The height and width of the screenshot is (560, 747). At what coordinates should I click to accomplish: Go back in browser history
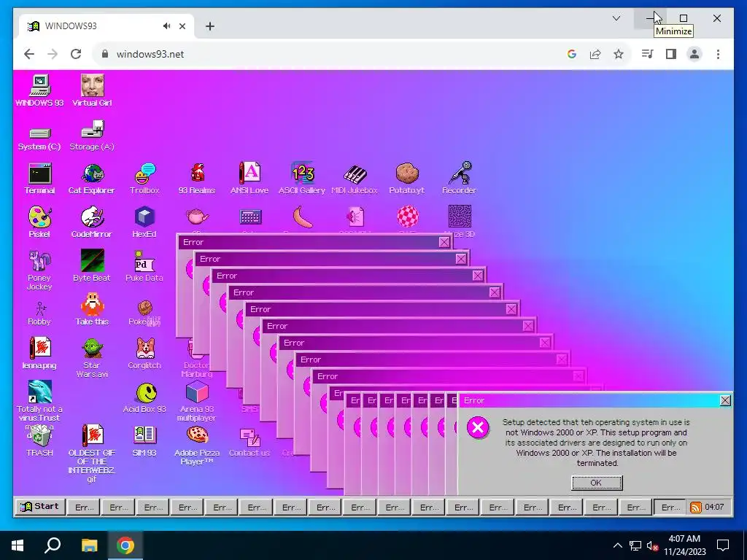click(x=29, y=54)
